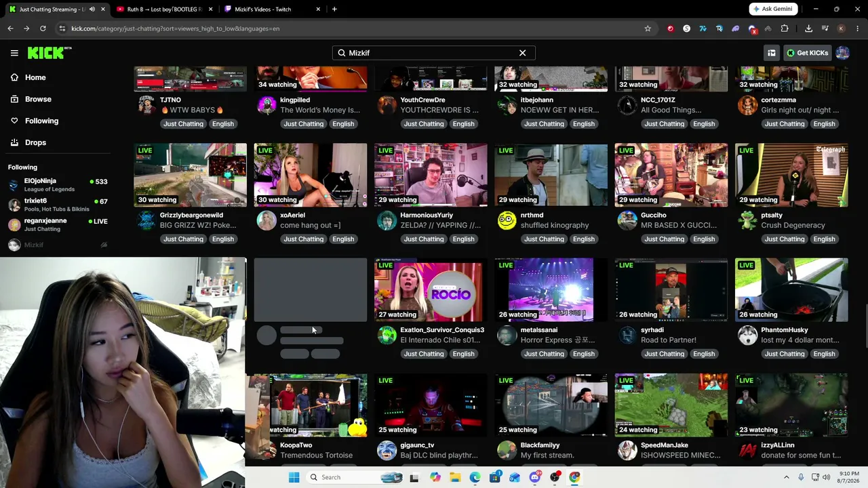
Task: Open a new browser tab
Action: [x=334, y=9]
